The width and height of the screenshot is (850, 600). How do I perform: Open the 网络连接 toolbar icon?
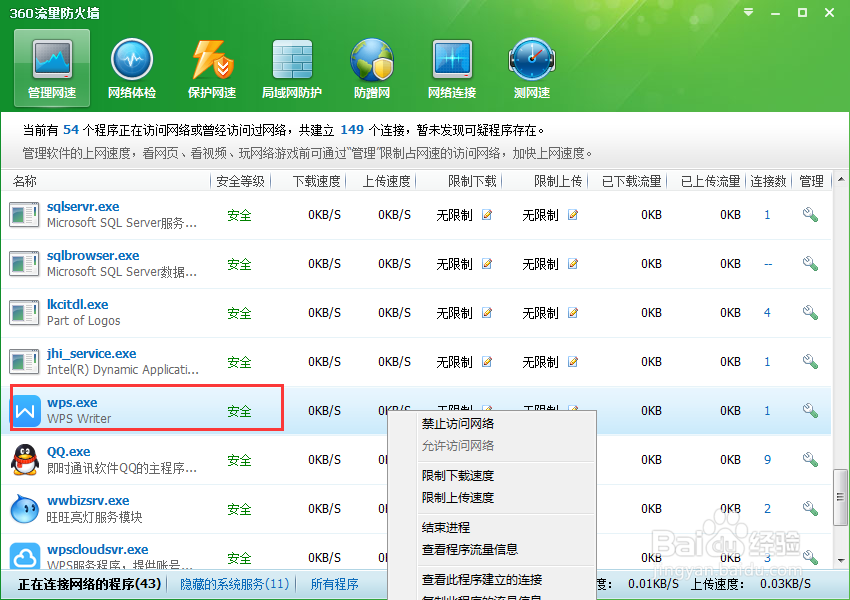(x=452, y=68)
